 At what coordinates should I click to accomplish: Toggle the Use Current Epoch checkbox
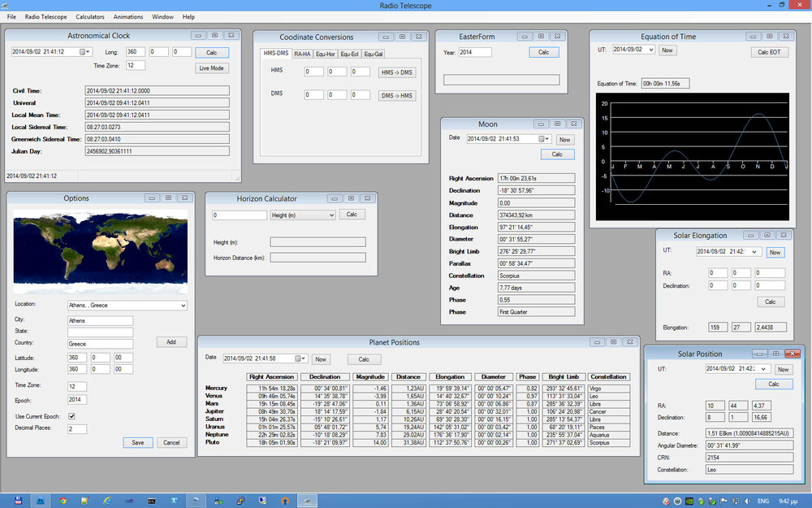(x=71, y=416)
